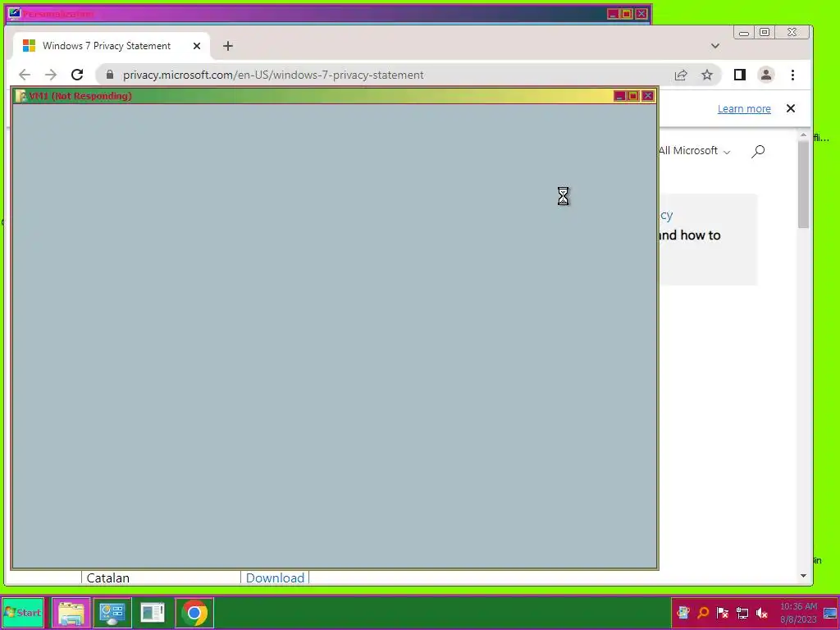Viewport: 840px width, 630px height.
Task: Open the Start menu
Action: pyautogui.click(x=22, y=612)
